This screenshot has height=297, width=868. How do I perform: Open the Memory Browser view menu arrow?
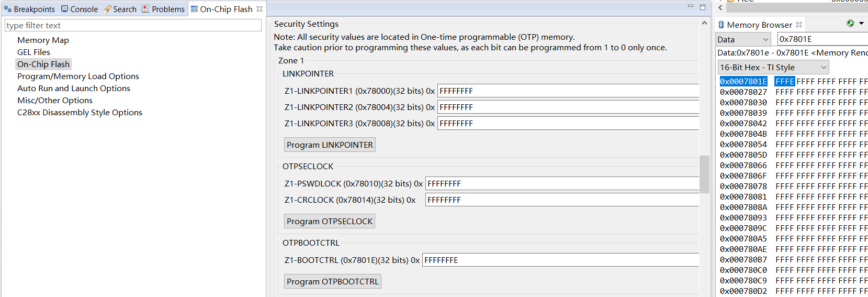861,24
